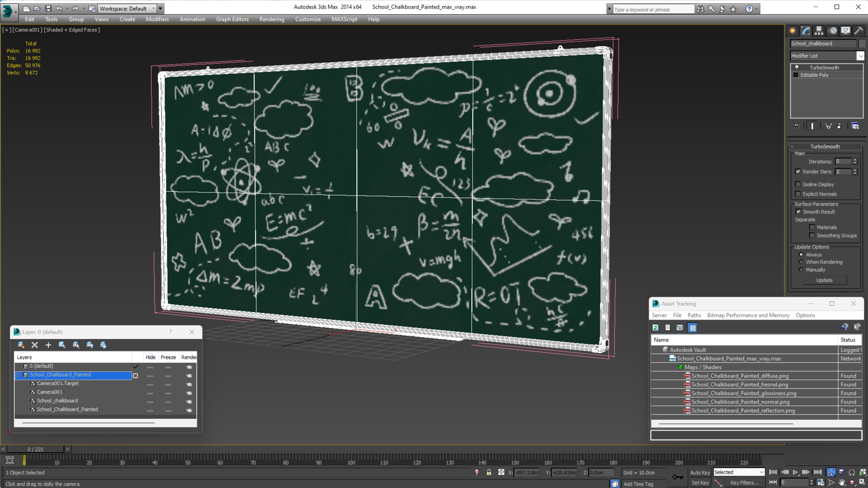Open the Modifiers menu
868x488 pixels.
tap(157, 19)
